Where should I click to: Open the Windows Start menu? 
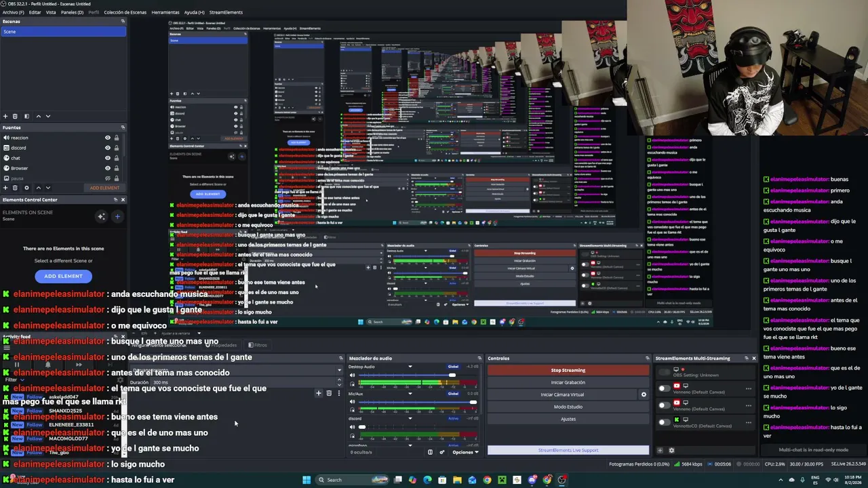click(x=307, y=480)
